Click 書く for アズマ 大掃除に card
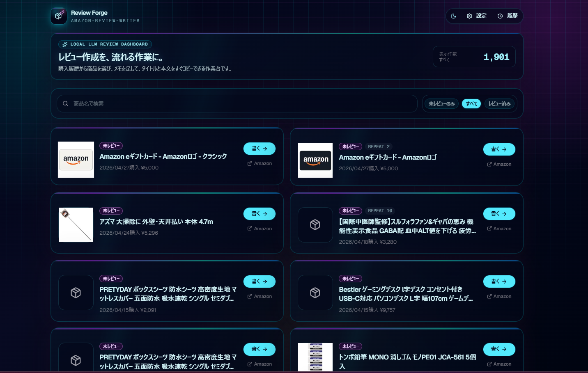The height and width of the screenshot is (373, 588). (x=260, y=214)
